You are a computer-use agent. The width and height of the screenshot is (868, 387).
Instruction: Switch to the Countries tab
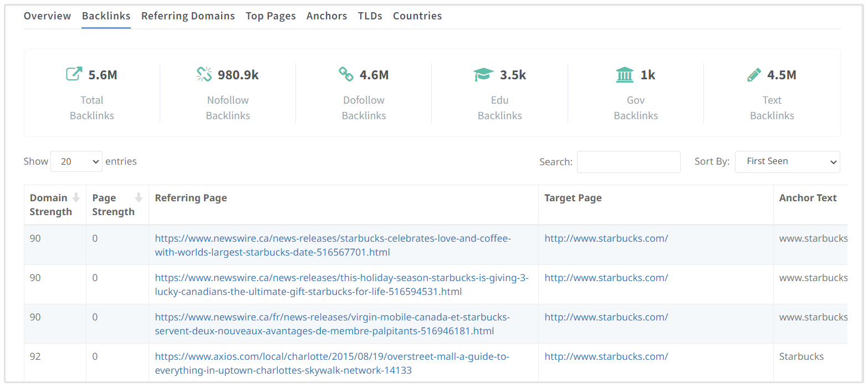point(417,16)
